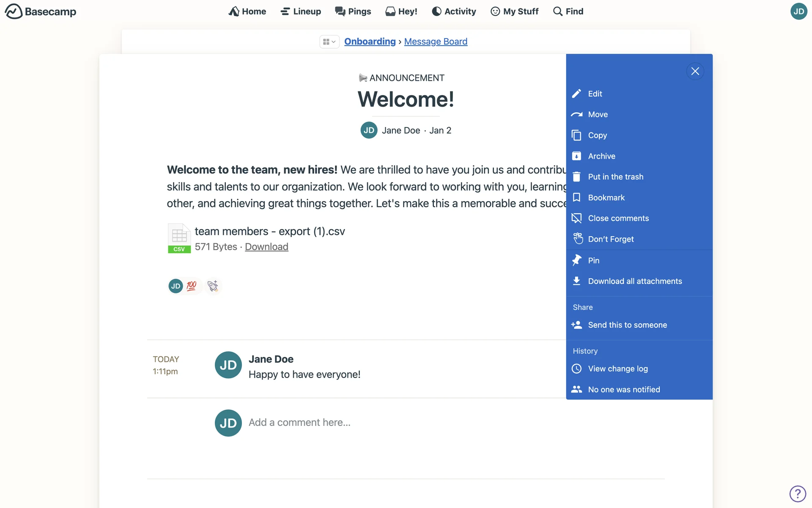
Task: Click the Add a comment field
Action: point(299,422)
